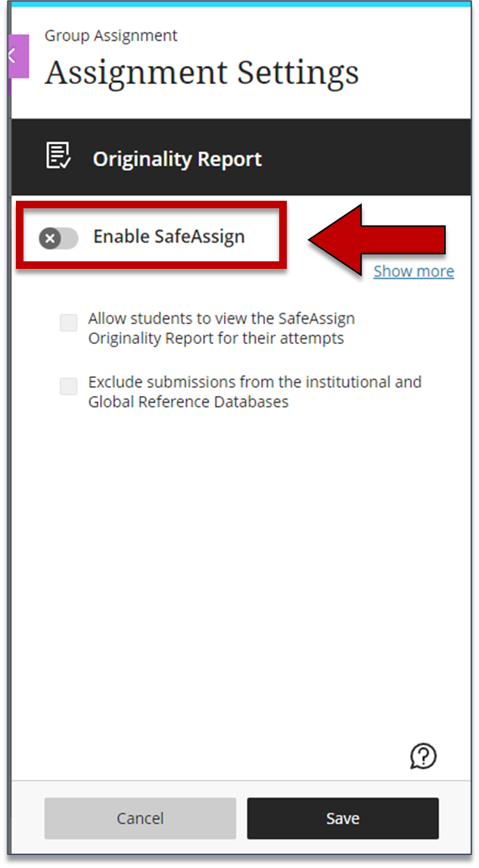
Task: Slide the Enable SafeAssign switch to on
Action: [x=58, y=237]
